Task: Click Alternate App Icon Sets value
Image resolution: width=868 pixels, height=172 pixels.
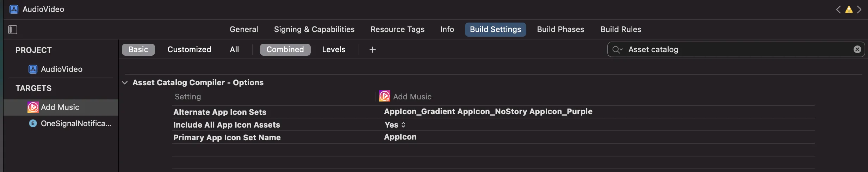Action: [x=488, y=112]
